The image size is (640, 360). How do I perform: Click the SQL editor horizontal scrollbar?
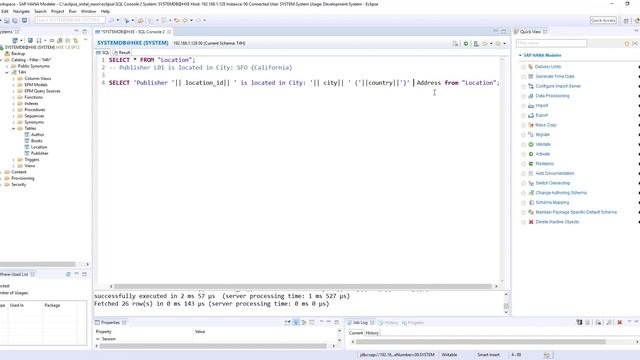coord(303,287)
